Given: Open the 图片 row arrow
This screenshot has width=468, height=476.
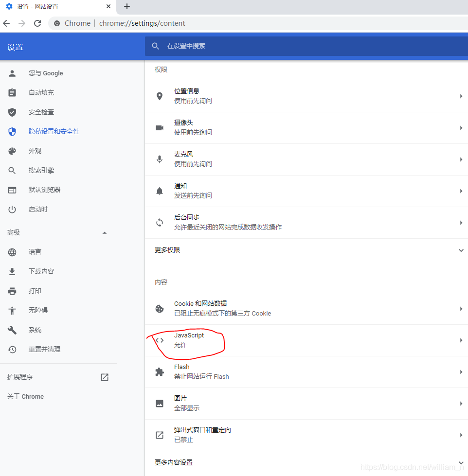Looking at the screenshot, I should click(461, 404).
